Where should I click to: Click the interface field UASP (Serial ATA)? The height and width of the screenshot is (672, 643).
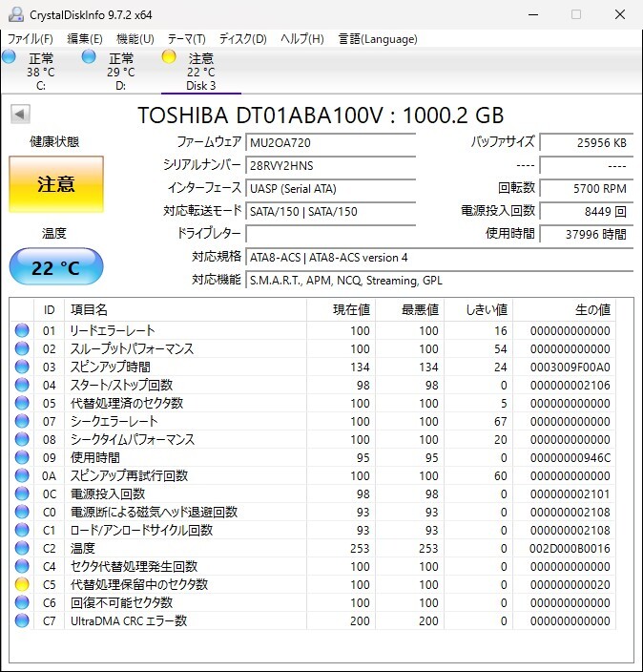(x=330, y=189)
